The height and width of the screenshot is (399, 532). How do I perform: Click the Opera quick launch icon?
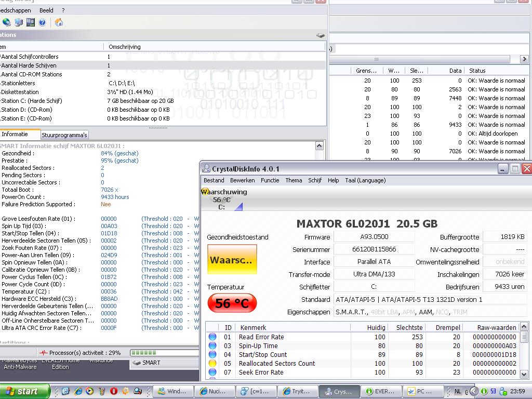[114, 391]
